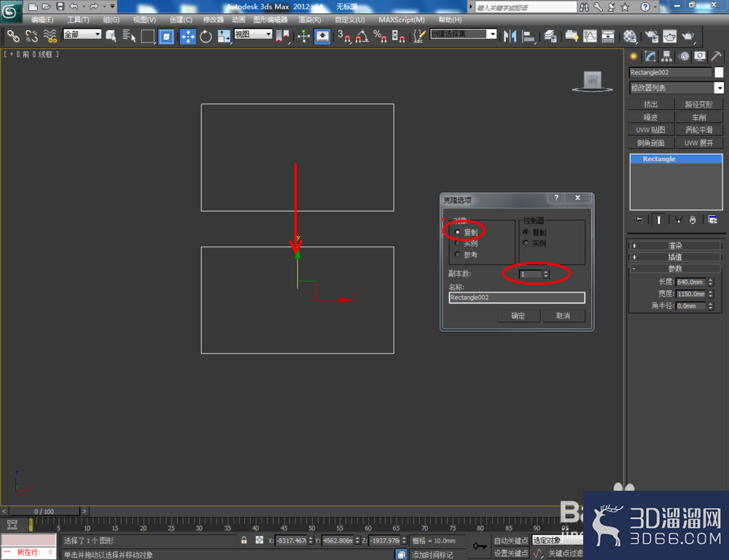Viewport: 729px width, 560px height.
Task: Click the clone name field Rectangle002
Action: (x=517, y=297)
